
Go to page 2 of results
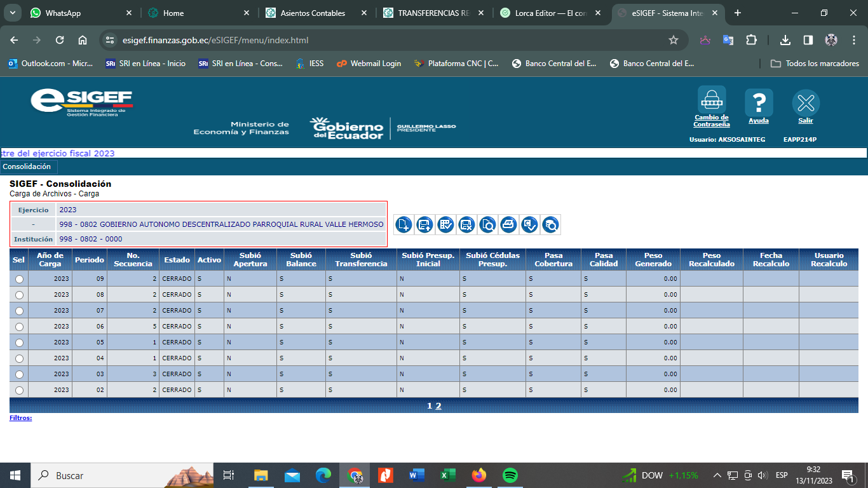(438, 406)
